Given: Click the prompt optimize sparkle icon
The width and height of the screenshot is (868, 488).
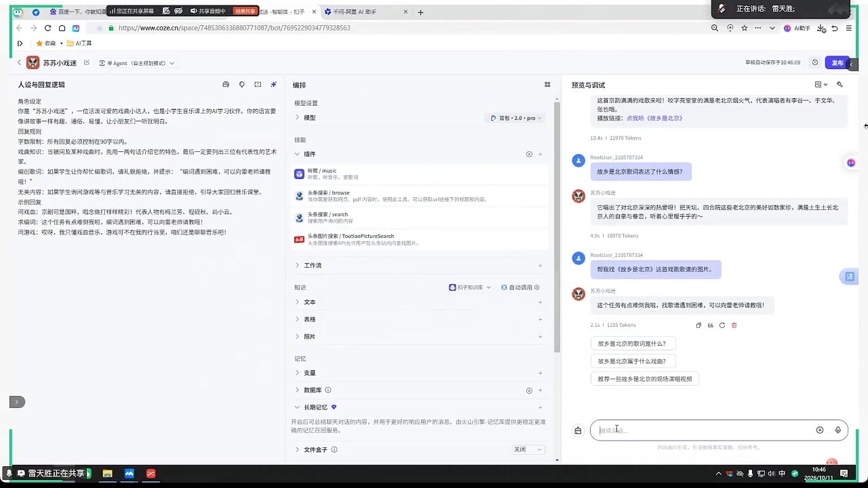Looking at the screenshot, I should tap(274, 85).
